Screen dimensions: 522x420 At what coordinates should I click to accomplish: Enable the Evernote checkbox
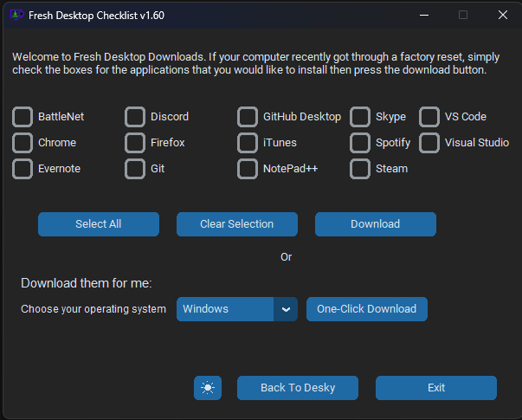click(x=23, y=169)
